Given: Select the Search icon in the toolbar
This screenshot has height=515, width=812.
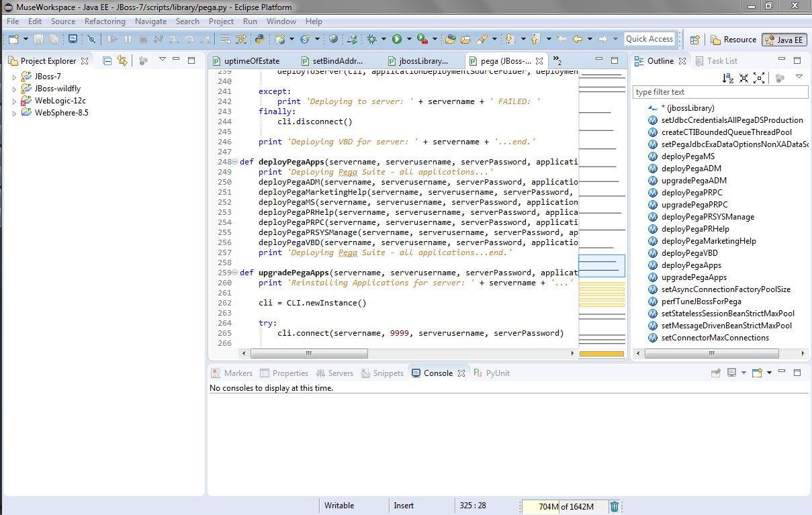Looking at the screenshot, I should pos(482,38).
